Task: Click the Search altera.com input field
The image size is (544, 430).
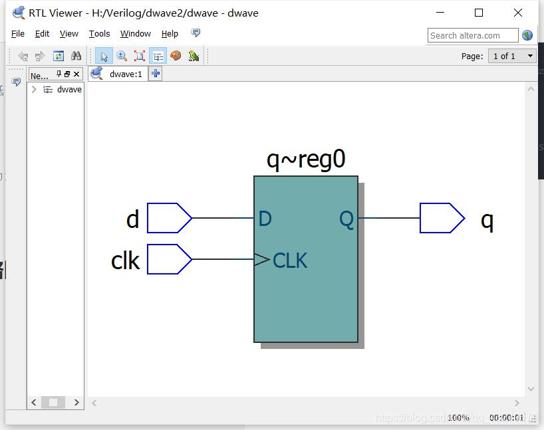Action: [x=473, y=35]
